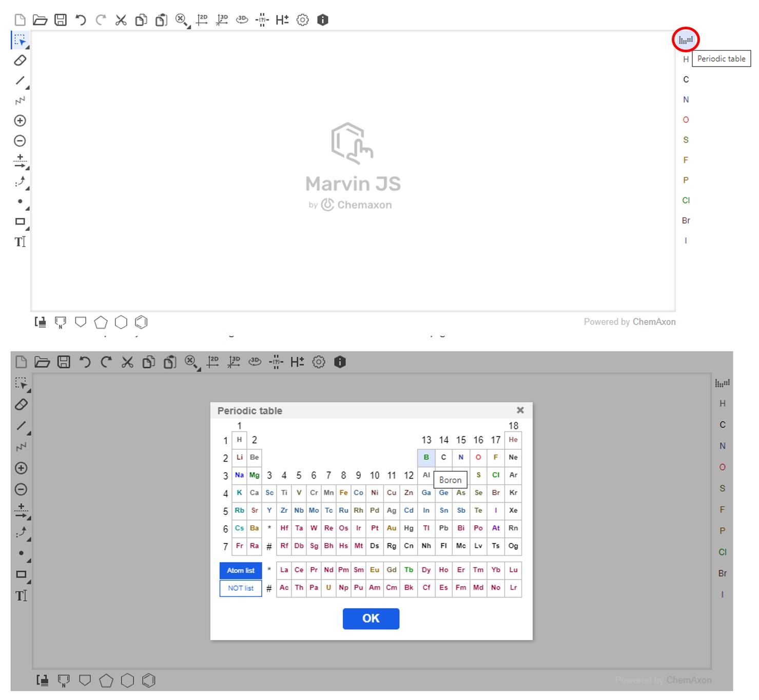Image resolution: width=759 pixels, height=700 pixels.
Task: Expand radical dot tool upper editor
Action: (x=28, y=209)
